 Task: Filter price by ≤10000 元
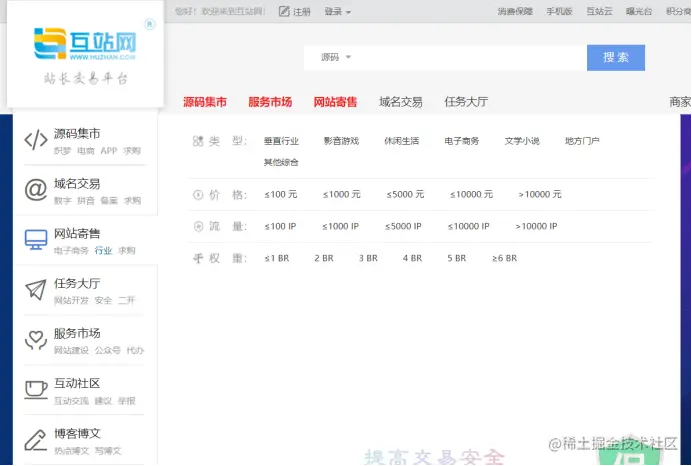click(x=471, y=195)
